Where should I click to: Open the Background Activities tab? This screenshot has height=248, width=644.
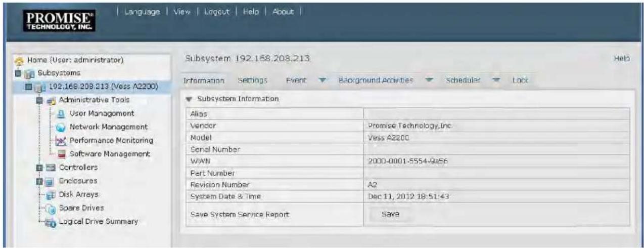click(x=376, y=80)
